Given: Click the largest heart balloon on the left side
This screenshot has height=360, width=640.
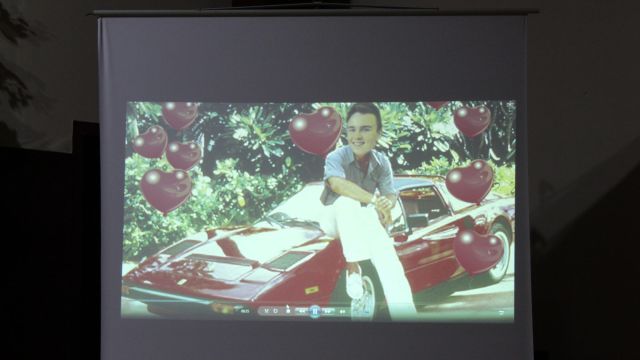Looking at the screenshot, I should [x=165, y=191].
